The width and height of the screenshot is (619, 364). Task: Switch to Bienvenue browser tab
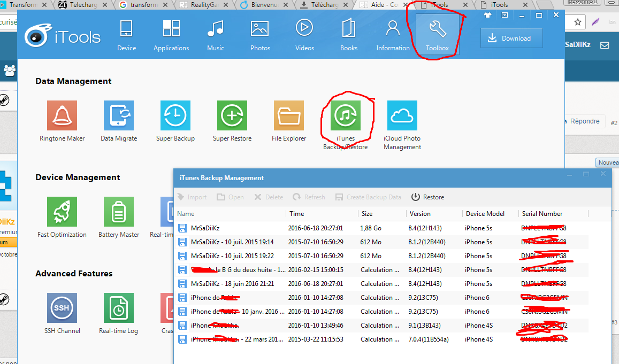tap(264, 5)
